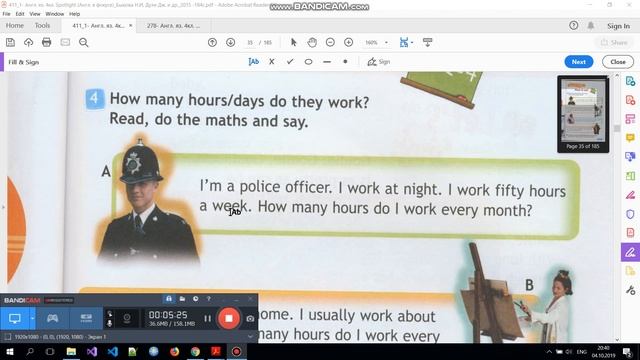Viewport: 640px width, 360px height.
Task: Click the Print icon
Action: [47, 42]
